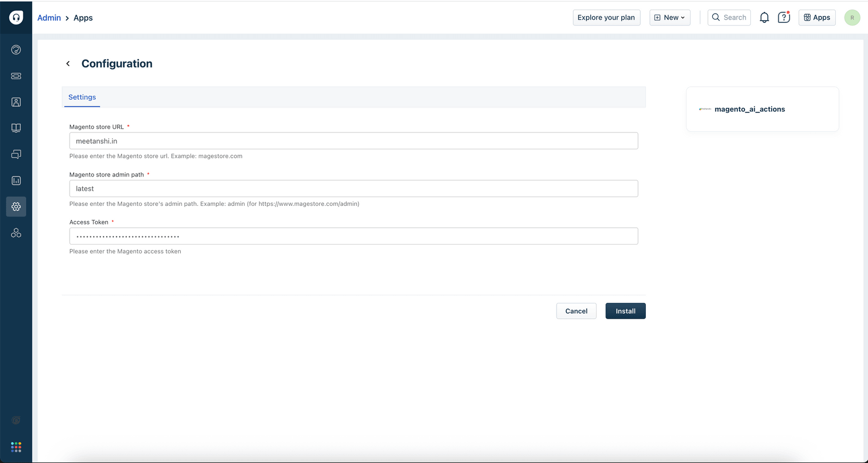Viewport: 868px width, 463px height.
Task: Go to Admin breadcrumb link
Action: coord(49,18)
